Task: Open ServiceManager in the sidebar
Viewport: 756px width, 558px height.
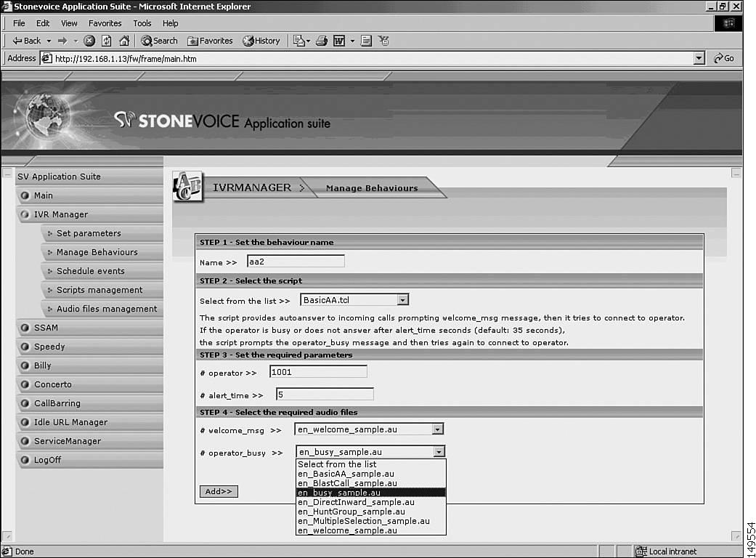Action: pos(89,441)
